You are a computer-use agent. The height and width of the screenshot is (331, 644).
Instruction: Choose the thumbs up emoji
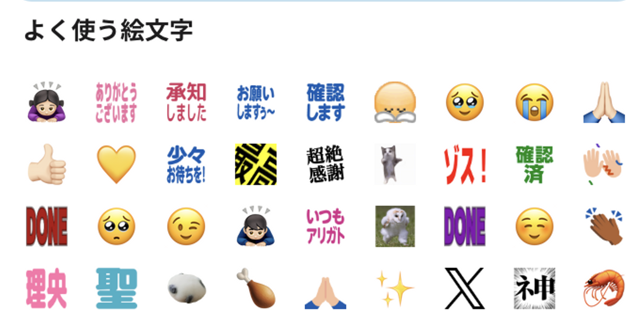(x=47, y=164)
